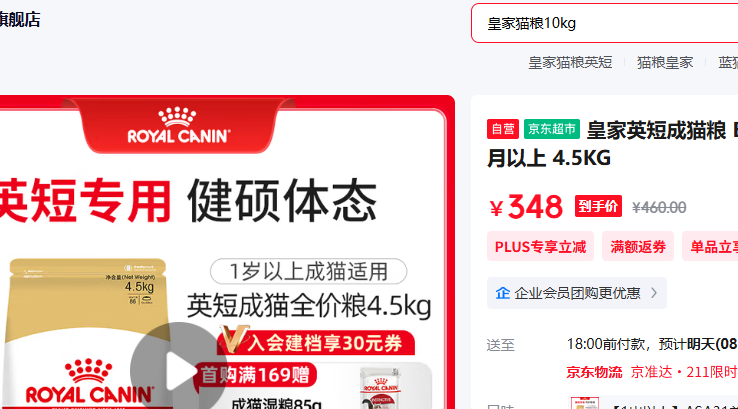Click product title 皇家英短成猫粮
This screenshot has width=738, height=409.
tap(657, 130)
